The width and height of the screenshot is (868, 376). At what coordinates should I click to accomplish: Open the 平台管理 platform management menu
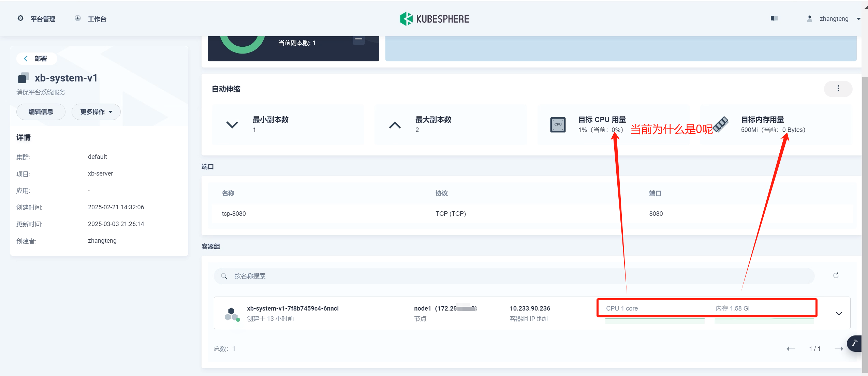(x=36, y=19)
